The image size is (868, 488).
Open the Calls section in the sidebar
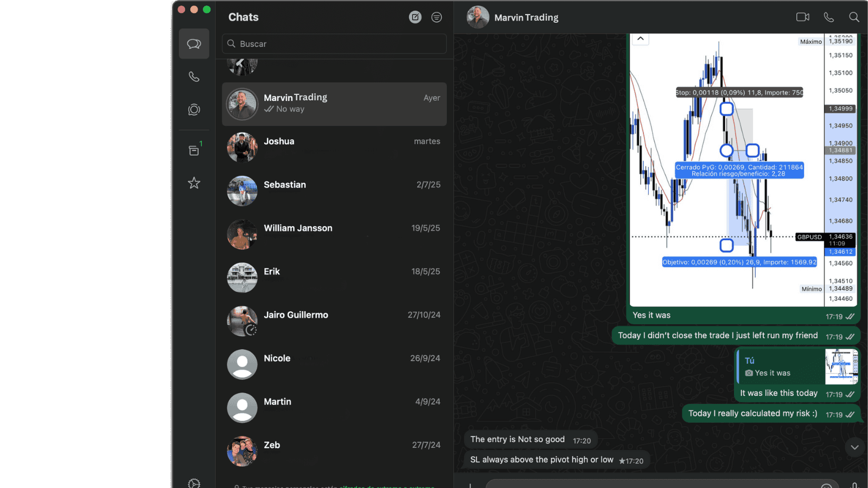tap(194, 76)
